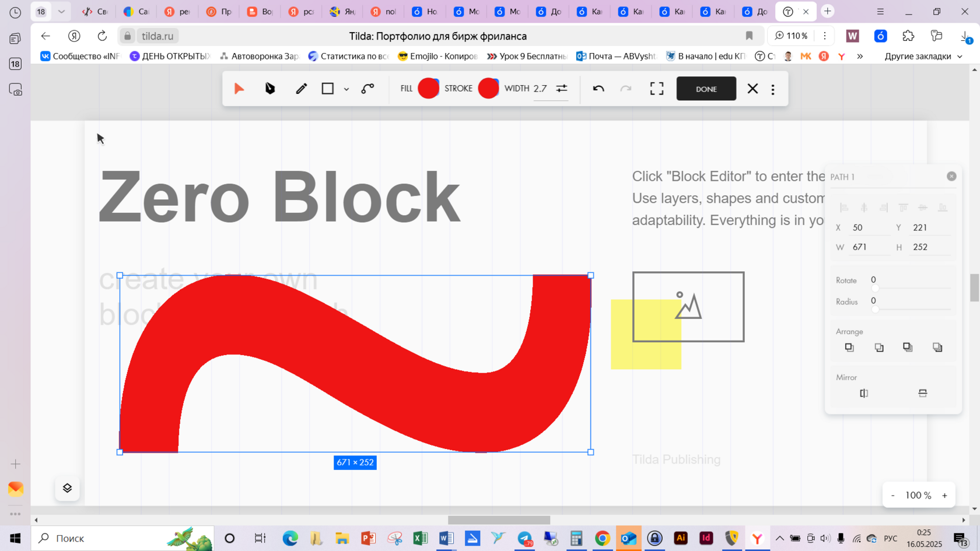This screenshot has width=980, height=551.
Task: Open the shape type dropdown next to Rectangle tool
Action: click(346, 89)
